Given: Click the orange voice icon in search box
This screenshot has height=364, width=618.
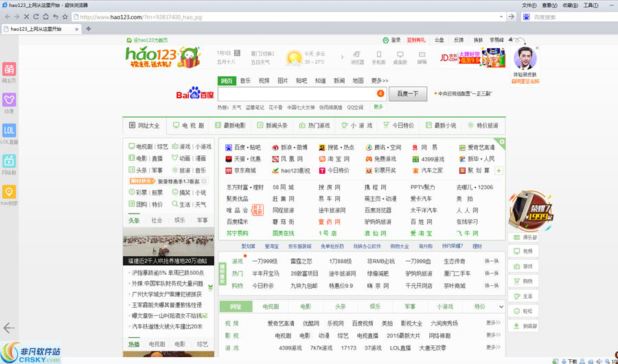Looking at the screenshot, I should tap(380, 93).
